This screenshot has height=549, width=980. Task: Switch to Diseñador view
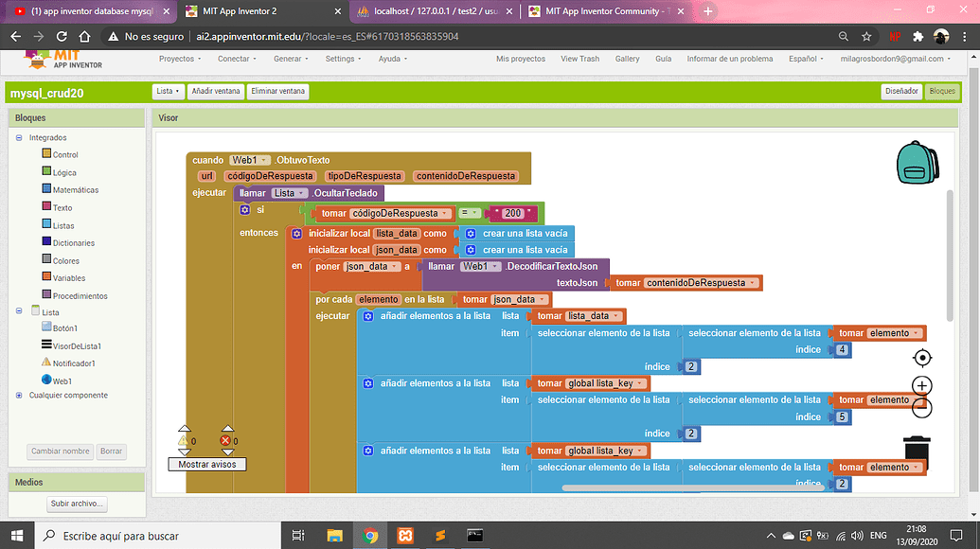click(900, 92)
